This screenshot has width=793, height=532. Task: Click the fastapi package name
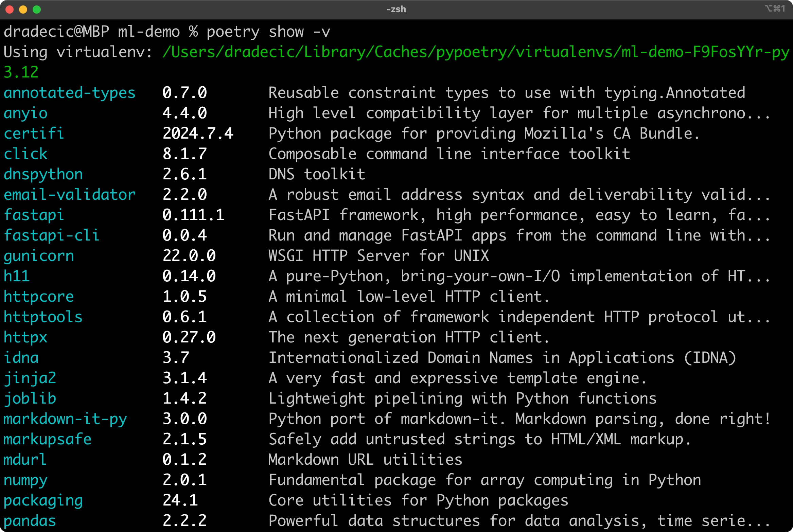point(34,215)
